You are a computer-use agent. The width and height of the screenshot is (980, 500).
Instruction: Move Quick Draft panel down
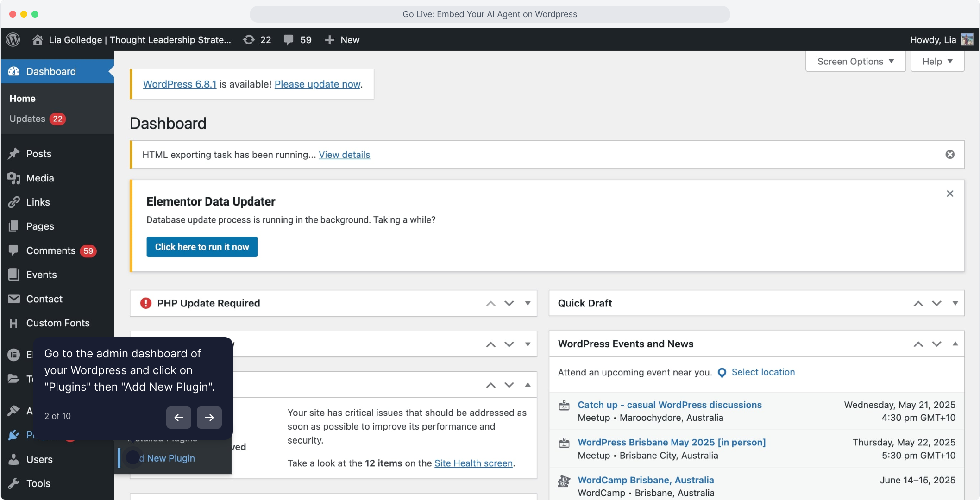pyautogui.click(x=936, y=304)
